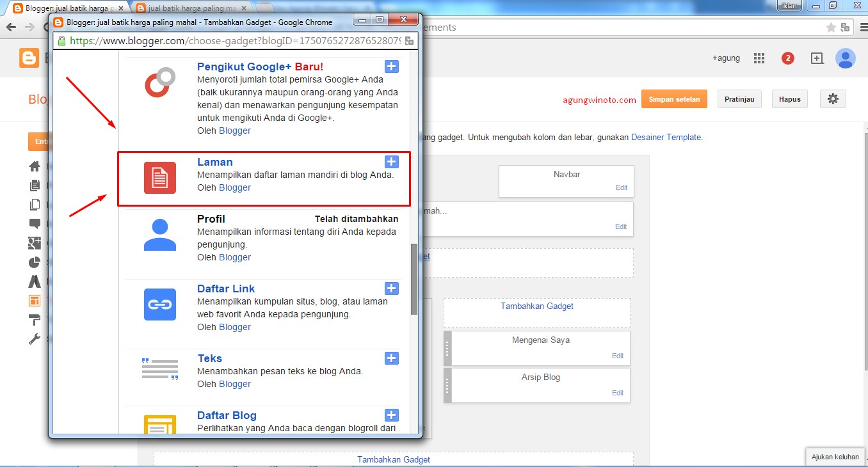Edit the Arsip Blog gadget
Viewport: 868px width, 467px height.
618,393
